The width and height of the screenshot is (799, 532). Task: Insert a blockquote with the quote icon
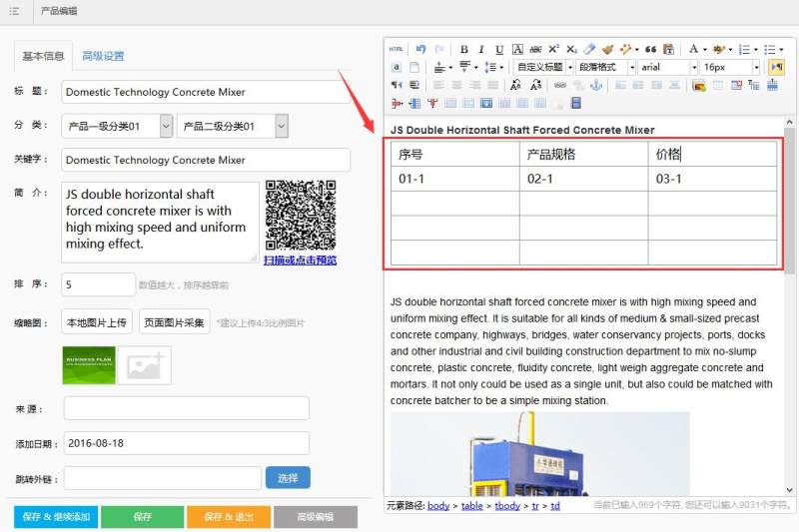click(x=650, y=49)
